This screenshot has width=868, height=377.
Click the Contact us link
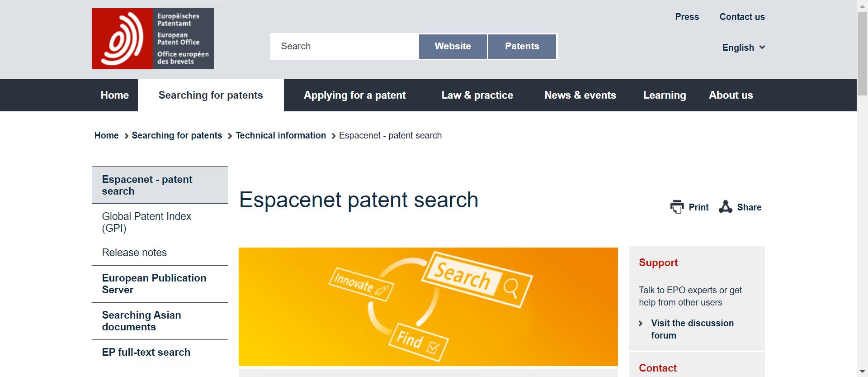coord(742,17)
